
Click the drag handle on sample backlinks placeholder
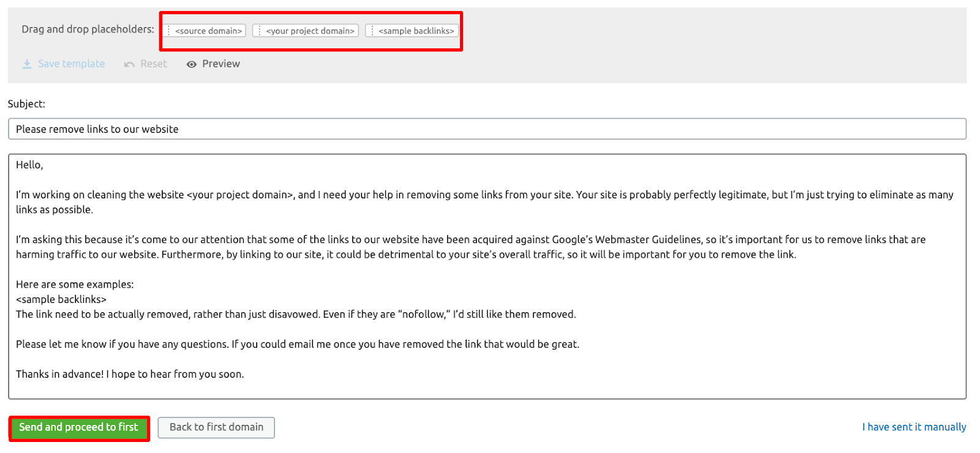[372, 31]
